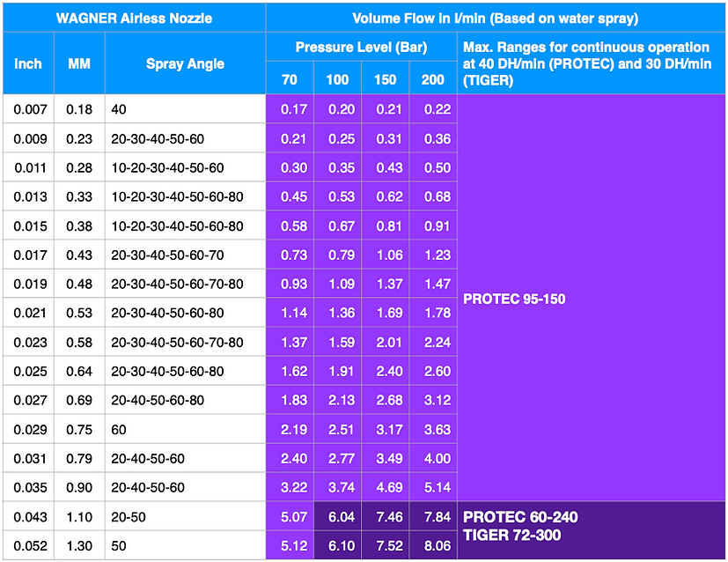Image resolution: width=728 pixels, height=562 pixels.
Task: Click the 4.69 flow value
Action: tap(386, 487)
